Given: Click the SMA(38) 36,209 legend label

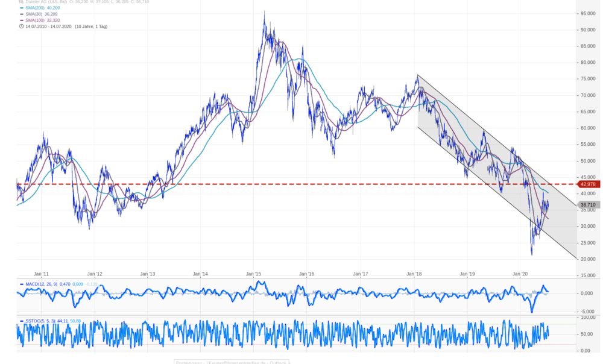Looking at the screenshot, I should click(42, 14).
